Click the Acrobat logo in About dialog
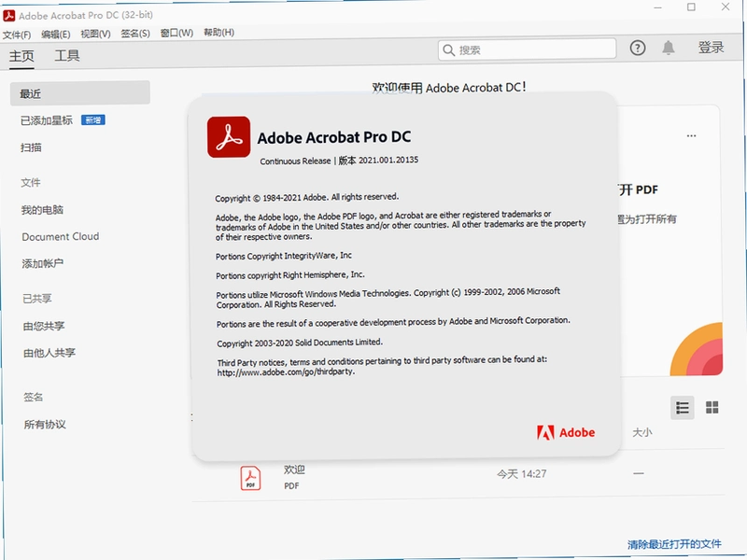This screenshot has width=747, height=560. click(x=229, y=136)
